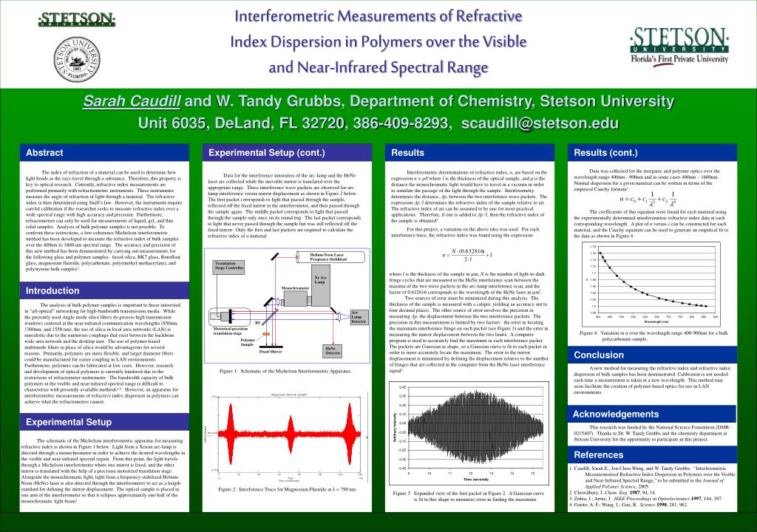Click reference 1 by Caudill, Wang, and Grubbs
757x532 pixels.
pyautogui.click(x=652, y=477)
